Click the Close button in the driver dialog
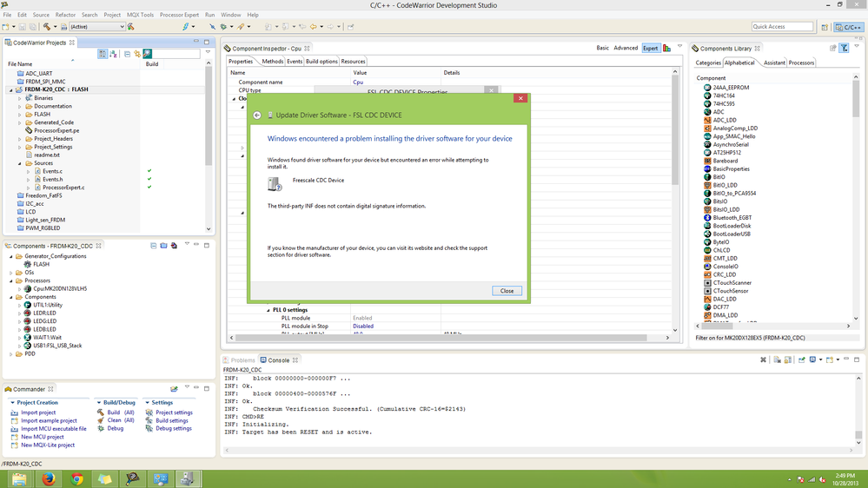868x488 pixels. pos(507,291)
